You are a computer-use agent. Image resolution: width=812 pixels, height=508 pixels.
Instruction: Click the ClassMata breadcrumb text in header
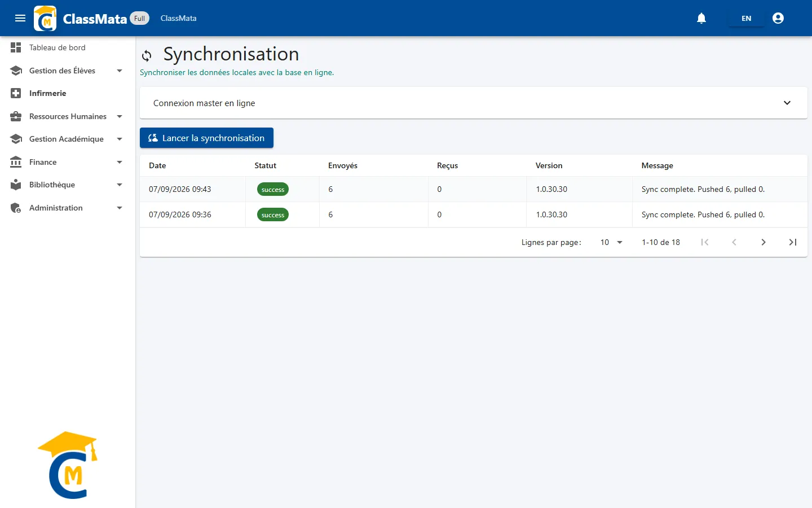179,18
